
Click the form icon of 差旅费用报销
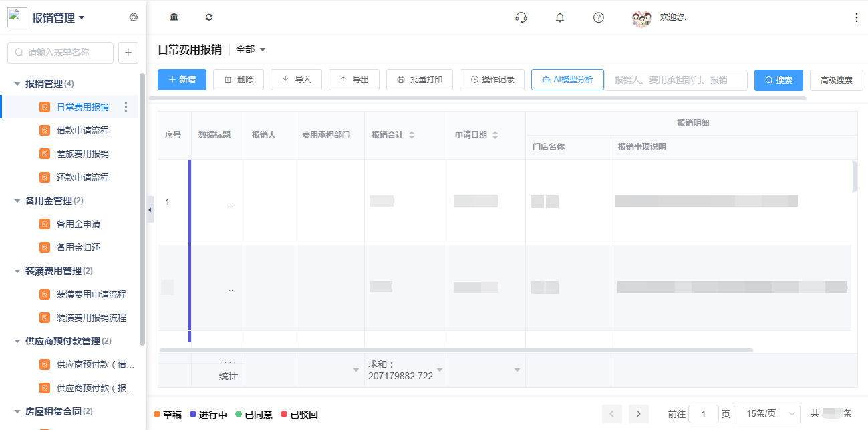pos(45,154)
